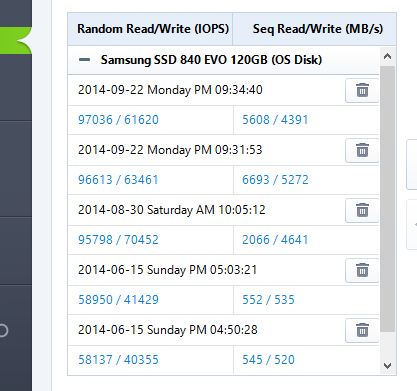The width and height of the screenshot is (417, 391).
Task: Click the scrollbar up arrow
Action: coord(387,56)
